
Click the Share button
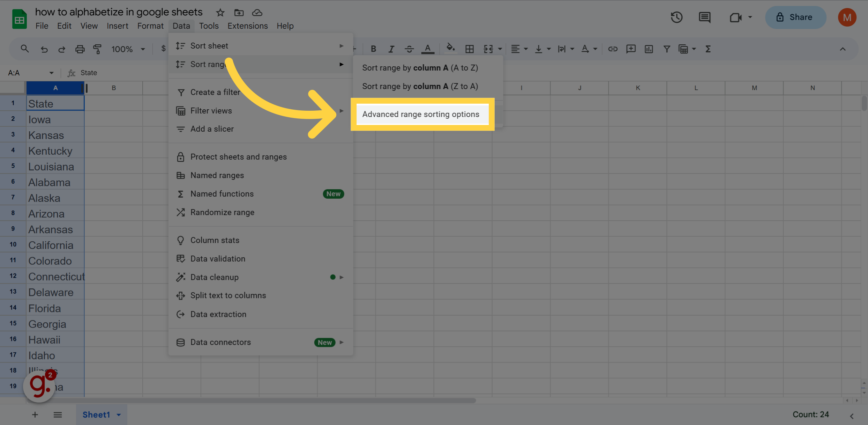pyautogui.click(x=795, y=17)
